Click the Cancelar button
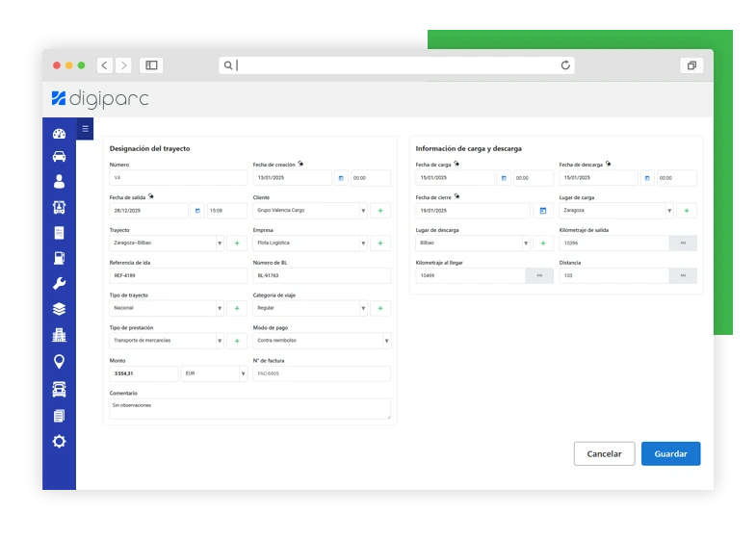Viewport: 756px width, 539px height. point(604,453)
